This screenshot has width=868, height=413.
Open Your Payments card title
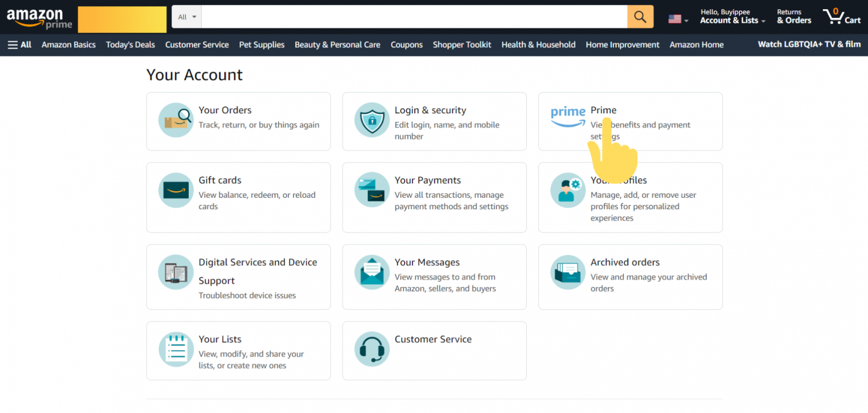pyautogui.click(x=427, y=180)
